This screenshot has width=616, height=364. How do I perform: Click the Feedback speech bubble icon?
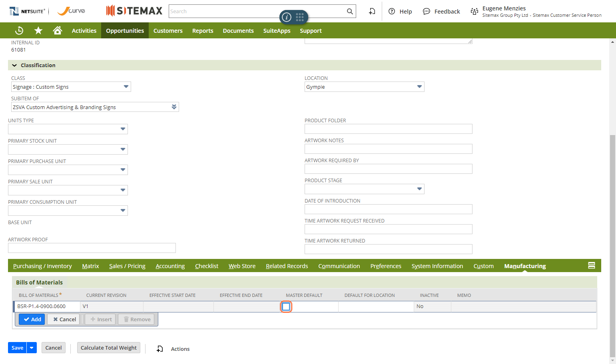click(427, 11)
